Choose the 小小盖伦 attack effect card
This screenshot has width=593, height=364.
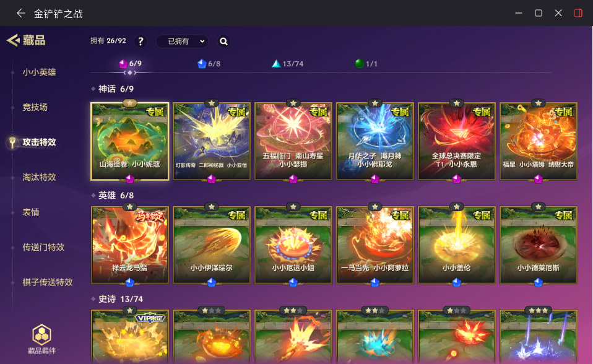(x=456, y=245)
